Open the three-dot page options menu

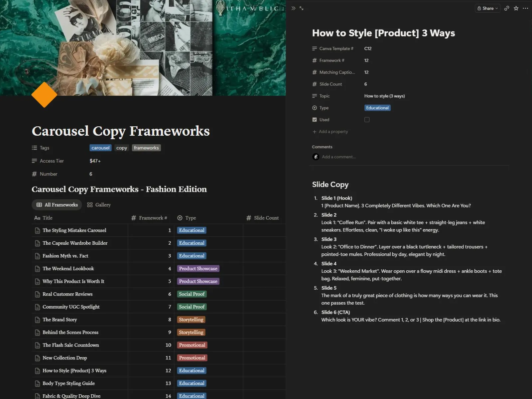point(525,8)
